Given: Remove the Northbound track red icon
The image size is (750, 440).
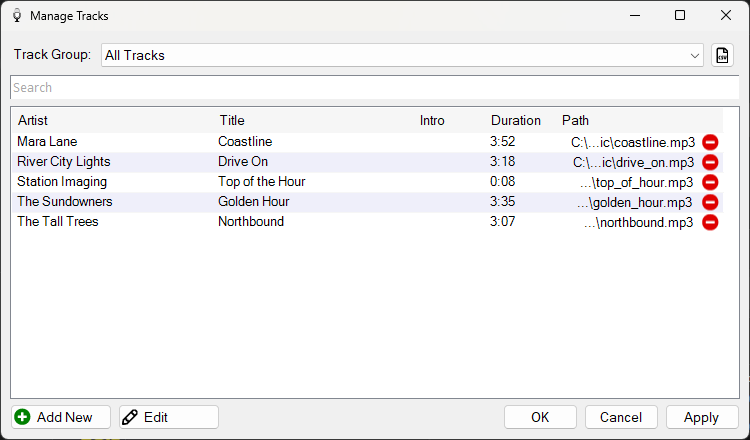Looking at the screenshot, I should click(x=710, y=222).
